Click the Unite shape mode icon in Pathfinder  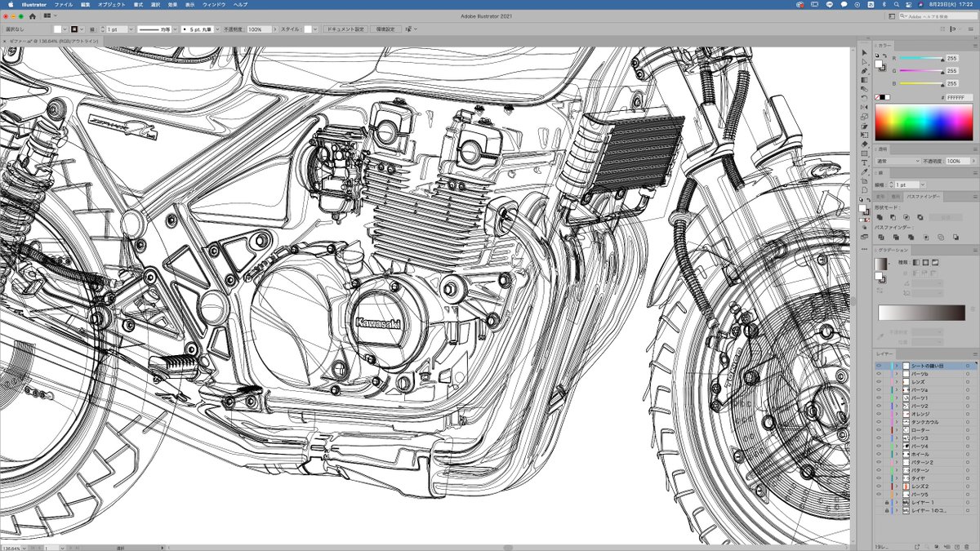(880, 217)
